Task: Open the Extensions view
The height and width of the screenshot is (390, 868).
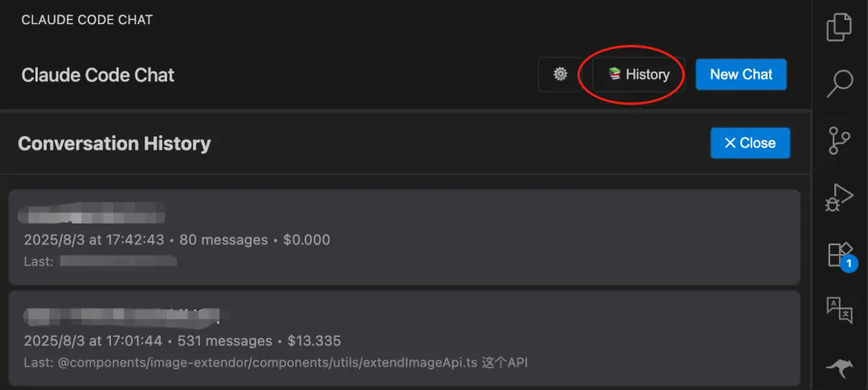Action: tap(841, 256)
